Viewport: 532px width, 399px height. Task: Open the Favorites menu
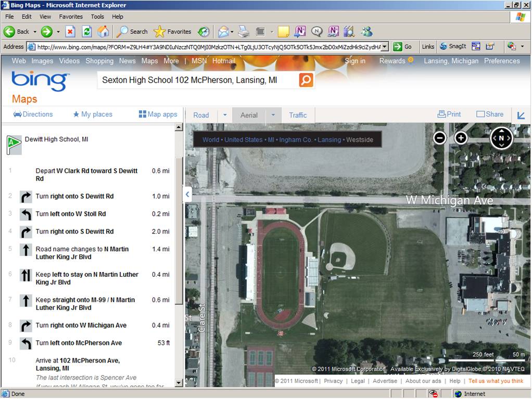tap(71, 17)
